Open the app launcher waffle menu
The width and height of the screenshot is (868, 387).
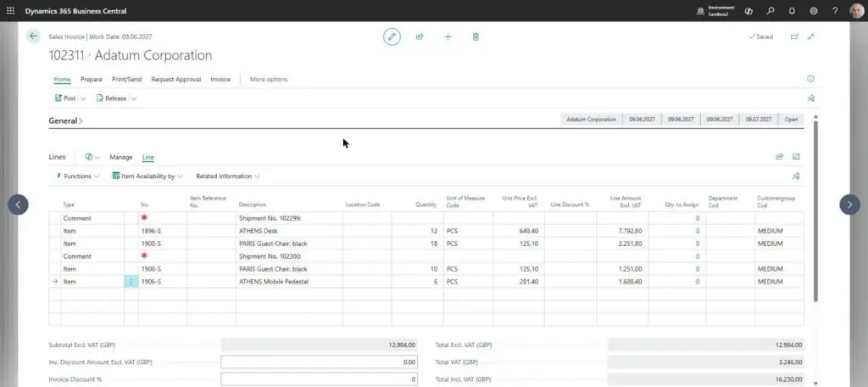pos(10,10)
